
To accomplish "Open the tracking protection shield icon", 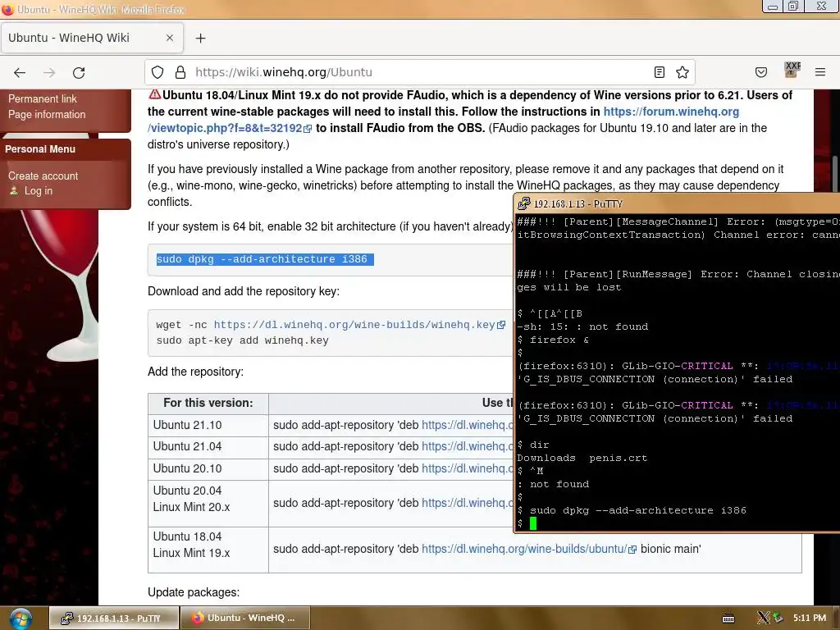I will tap(157, 72).
